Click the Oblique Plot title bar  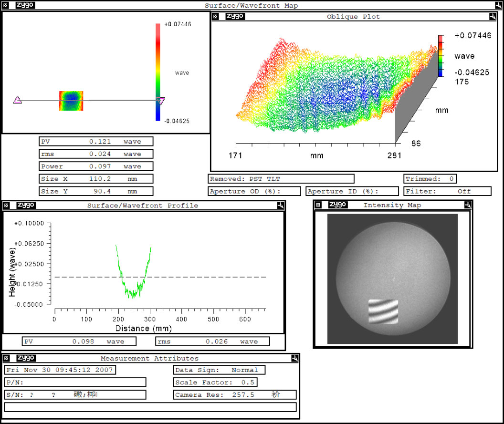point(354,16)
